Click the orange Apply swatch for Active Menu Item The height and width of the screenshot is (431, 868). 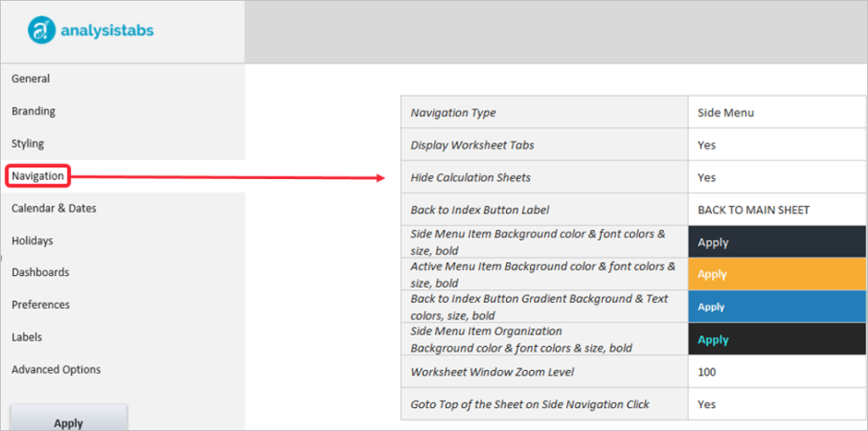776,274
